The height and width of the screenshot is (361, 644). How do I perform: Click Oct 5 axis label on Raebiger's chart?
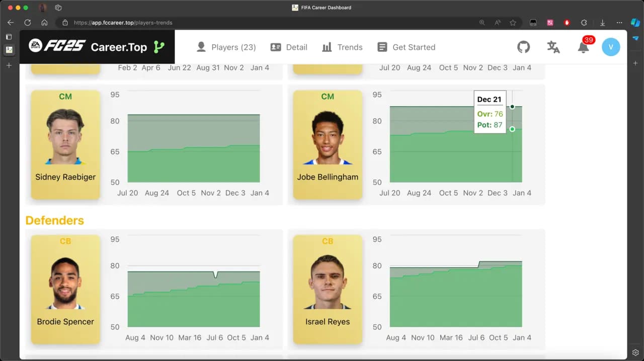186,193
